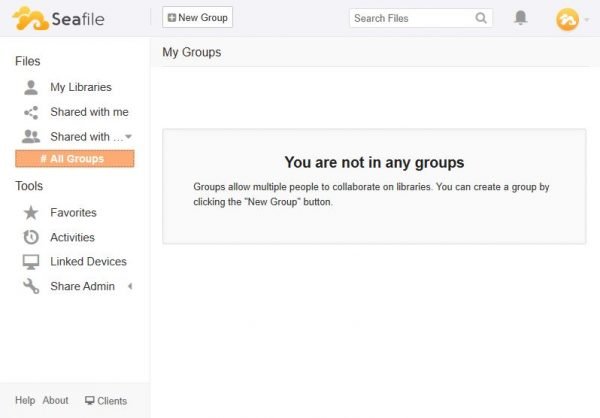
Task: Click the Favorites star icon
Action: pos(31,212)
